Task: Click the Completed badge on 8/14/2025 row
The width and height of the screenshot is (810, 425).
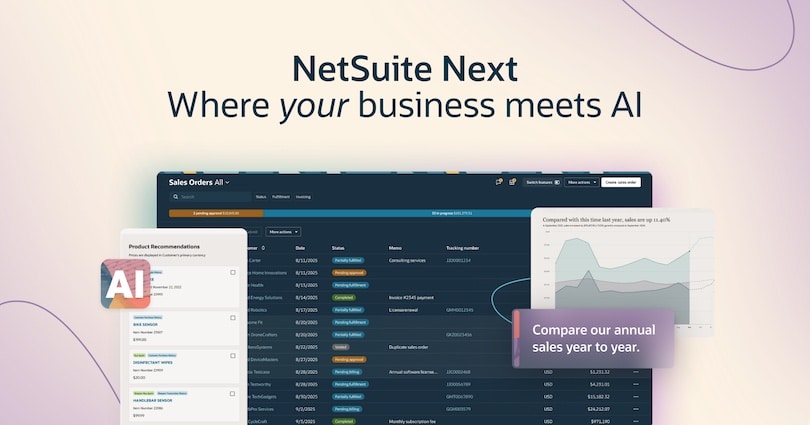Action: click(344, 297)
